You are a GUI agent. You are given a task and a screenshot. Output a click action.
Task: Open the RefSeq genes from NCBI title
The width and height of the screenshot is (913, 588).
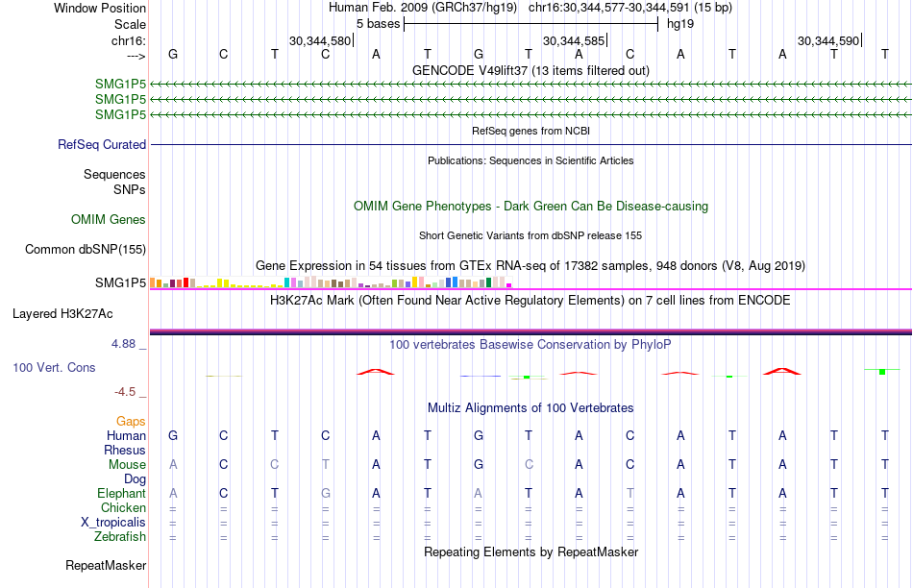[531, 131]
